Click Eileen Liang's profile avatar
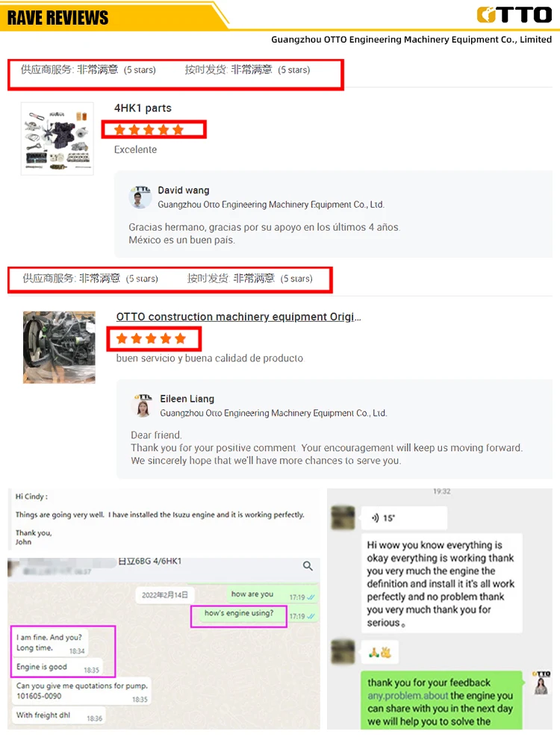Viewport: 560px width, 752px height. [143, 405]
